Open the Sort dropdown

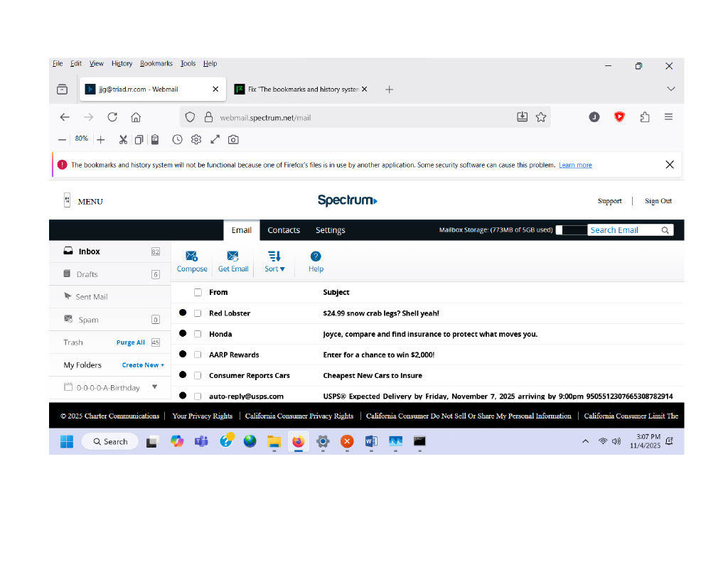pyautogui.click(x=274, y=261)
